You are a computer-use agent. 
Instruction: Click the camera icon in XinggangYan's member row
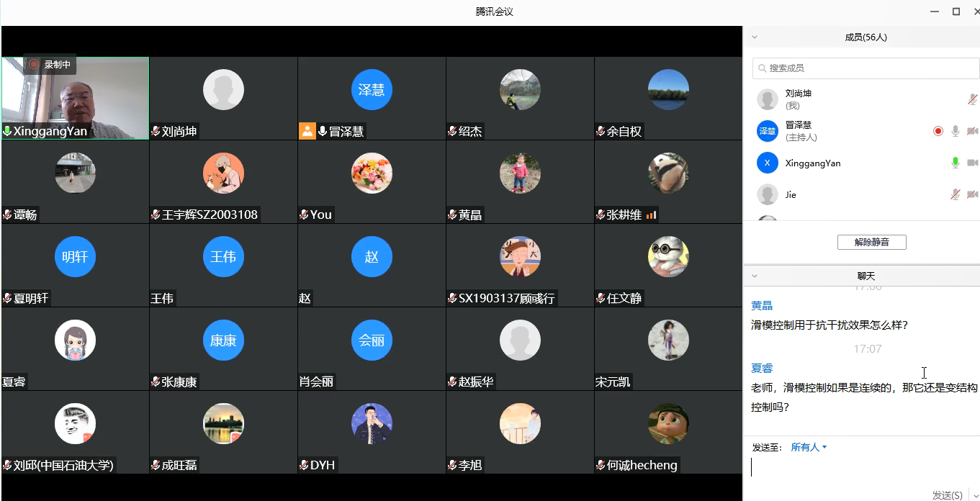[x=972, y=163]
